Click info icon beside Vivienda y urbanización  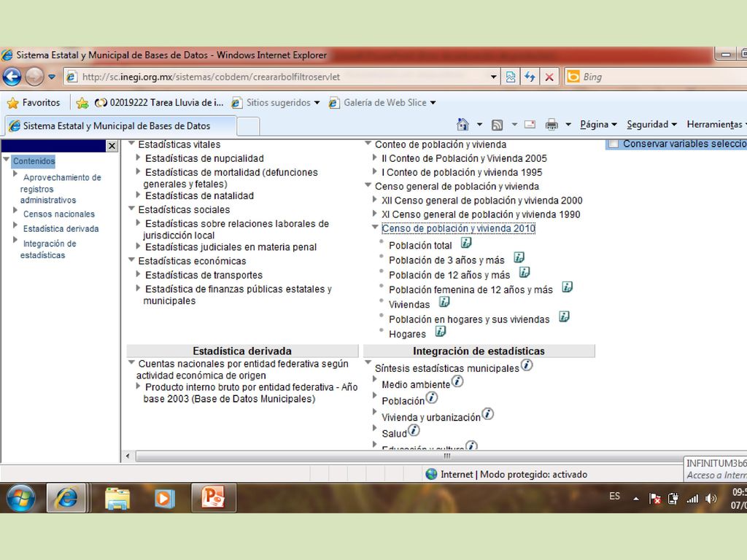(487, 414)
